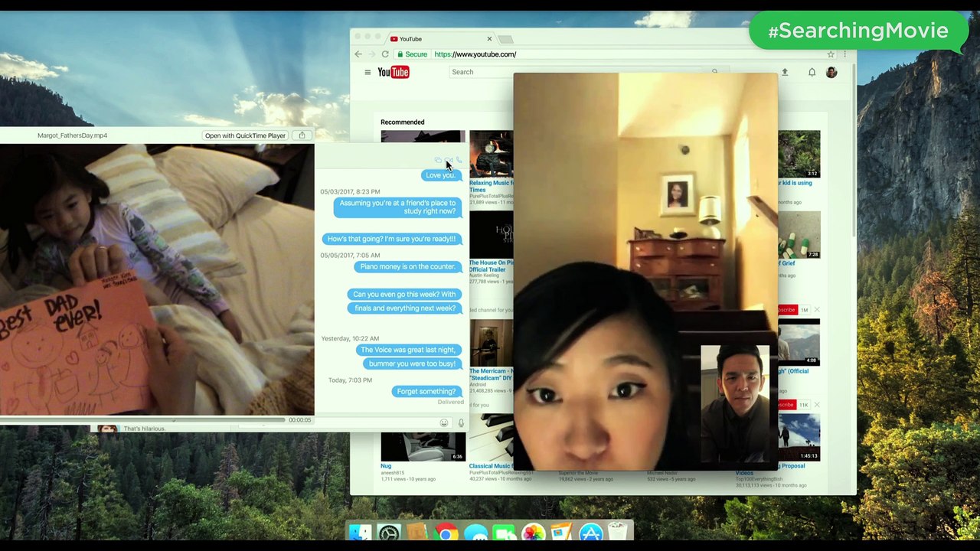Open a new Chrome tab
Image resolution: width=980 pixels, height=551 pixels.
click(505, 39)
